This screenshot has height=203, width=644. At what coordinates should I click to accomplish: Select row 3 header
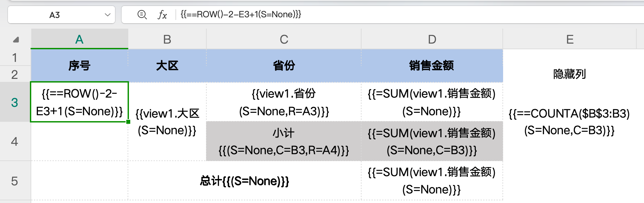tap(15, 102)
